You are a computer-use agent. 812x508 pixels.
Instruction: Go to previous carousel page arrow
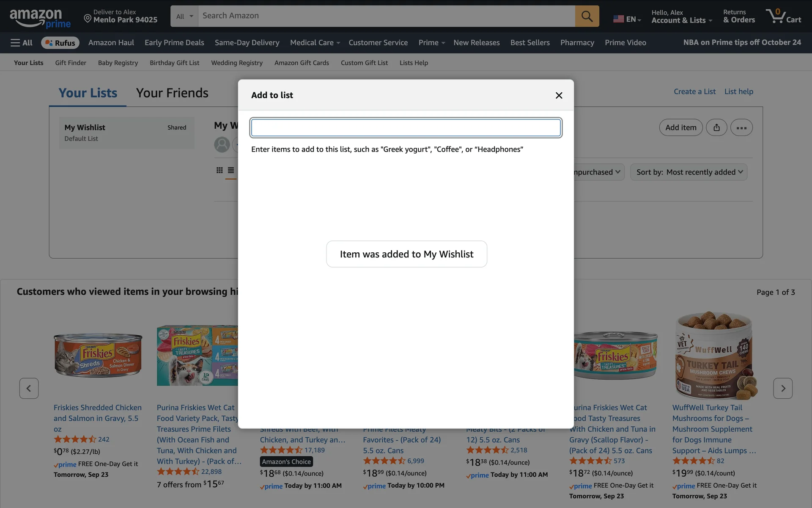[x=29, y=388]
